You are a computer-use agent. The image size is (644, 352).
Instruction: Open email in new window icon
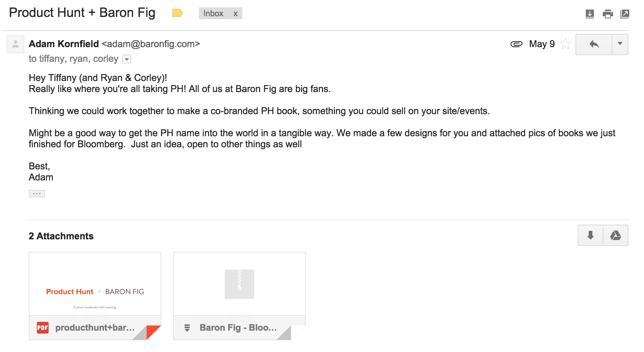tap(625, 14)
